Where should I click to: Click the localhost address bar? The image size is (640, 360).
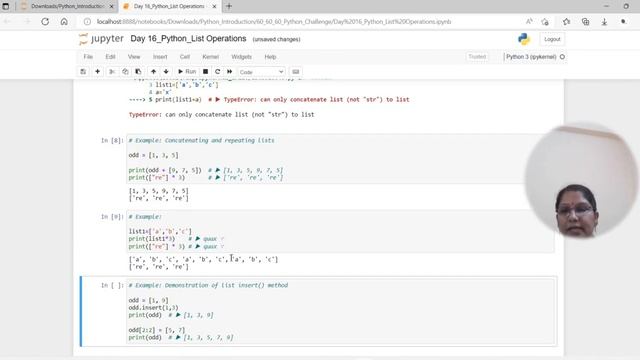click(x=274, y=22)
